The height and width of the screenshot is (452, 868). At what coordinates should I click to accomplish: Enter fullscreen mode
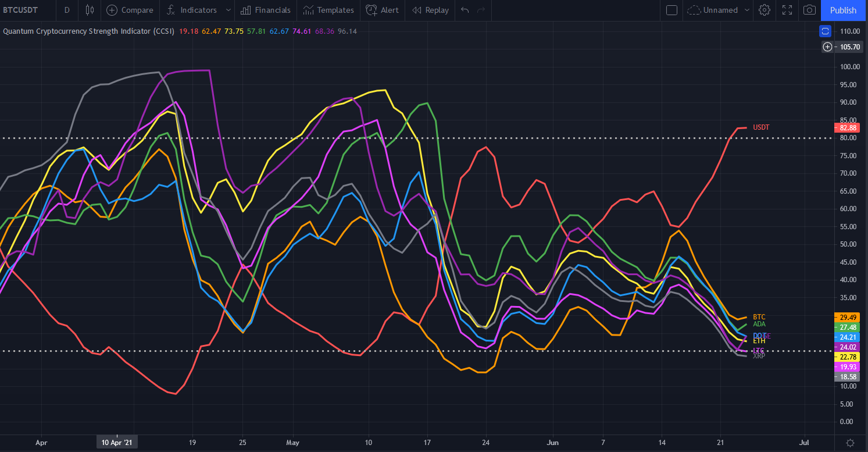click(x=787, y=10)
